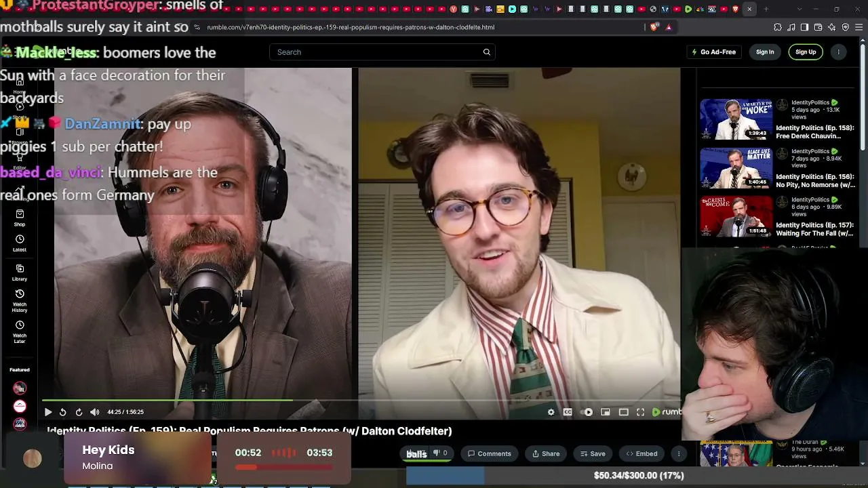
Task: Open Episode 157 Waiting For The Fall thumbnail
Action: point(736,216)
